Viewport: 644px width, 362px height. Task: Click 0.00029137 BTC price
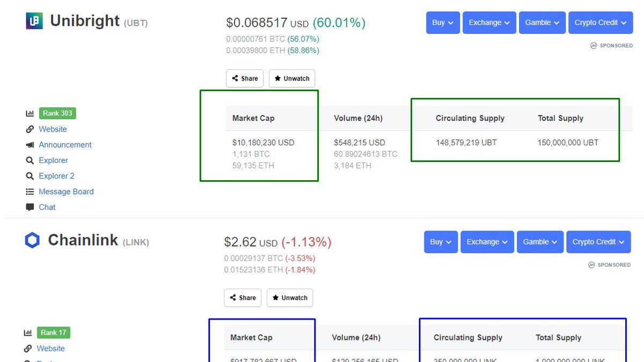[x=253, y=258]
